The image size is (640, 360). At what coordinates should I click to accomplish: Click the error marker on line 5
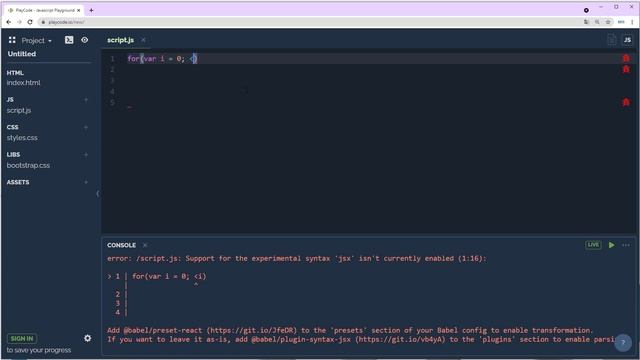[x=626, y=102]
